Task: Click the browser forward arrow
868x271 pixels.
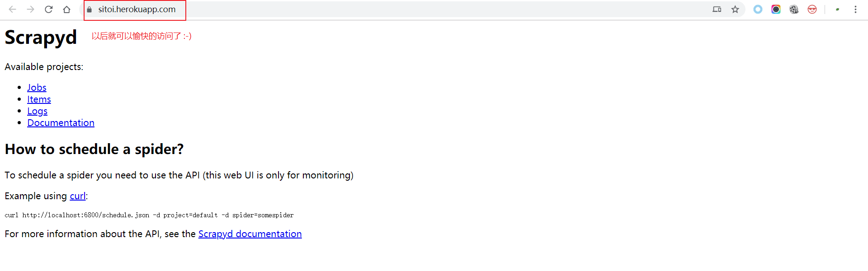Action: [x=31, y=9]
